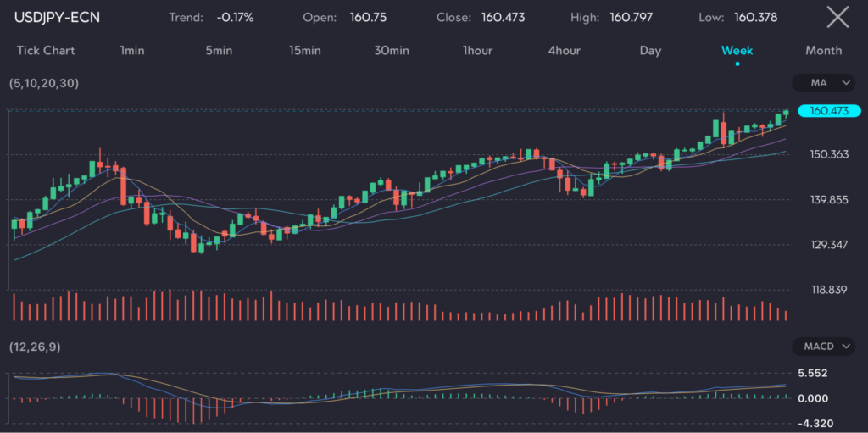Open the MACD indicator dropdown
The width and height of the screenshot is (868, 433).
pyautogui.click(x=824, y=347)
